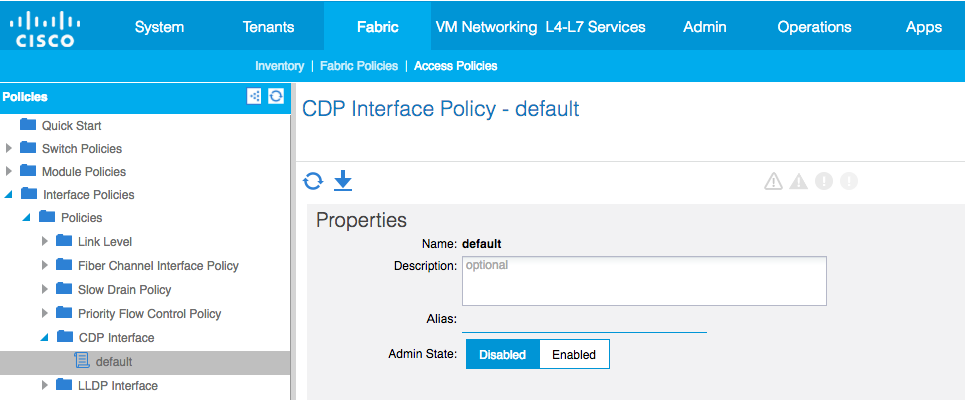This screenshot has width=965, height=400.
Task: Click the topology icon in Policies header
Action: [x=254, y=96]
